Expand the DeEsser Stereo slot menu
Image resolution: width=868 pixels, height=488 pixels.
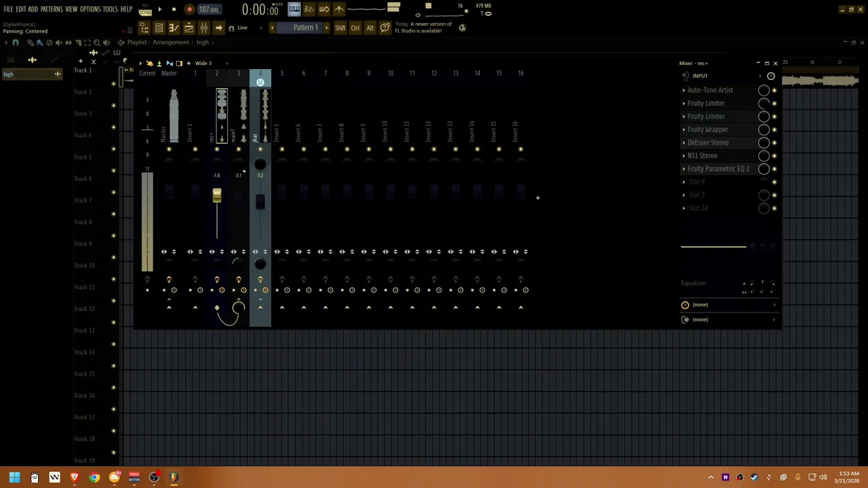(x=684, y=142)
